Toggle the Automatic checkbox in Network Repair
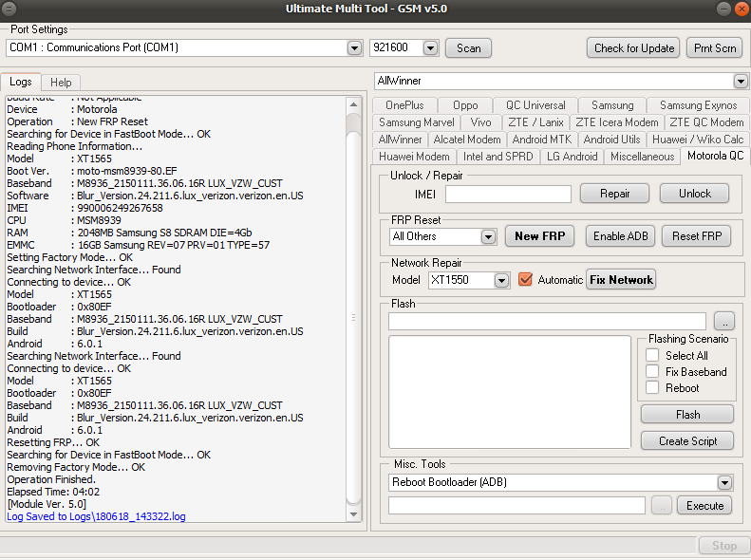 coord(525,279)
